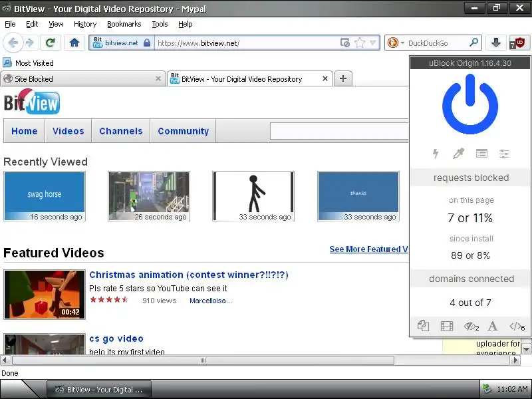Open the View menu
The image size is (532, 399).
tap(56, 24)
